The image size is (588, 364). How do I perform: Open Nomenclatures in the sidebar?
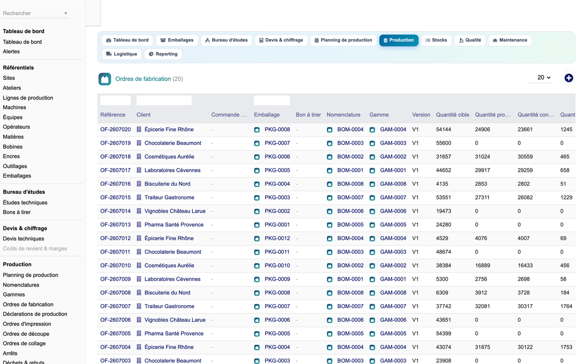pyautogui.click(x=21, y=285)
